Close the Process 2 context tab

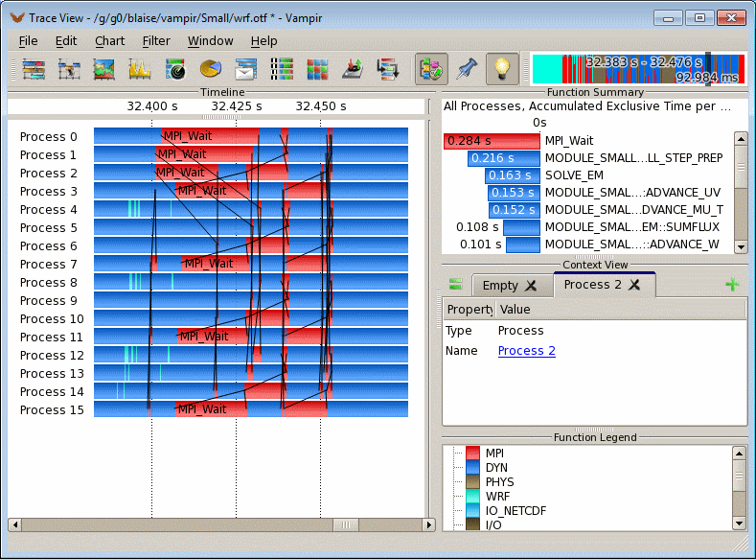[634, 285]
